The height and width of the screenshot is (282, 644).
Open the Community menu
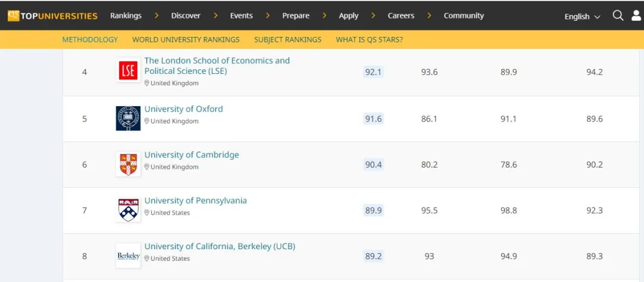point(464,16)
